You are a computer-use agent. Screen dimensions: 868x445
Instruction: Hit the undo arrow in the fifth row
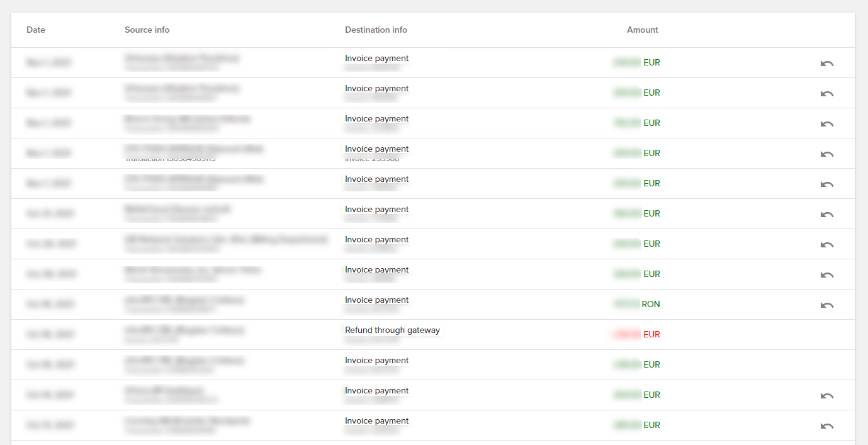[x=826, y=184]
